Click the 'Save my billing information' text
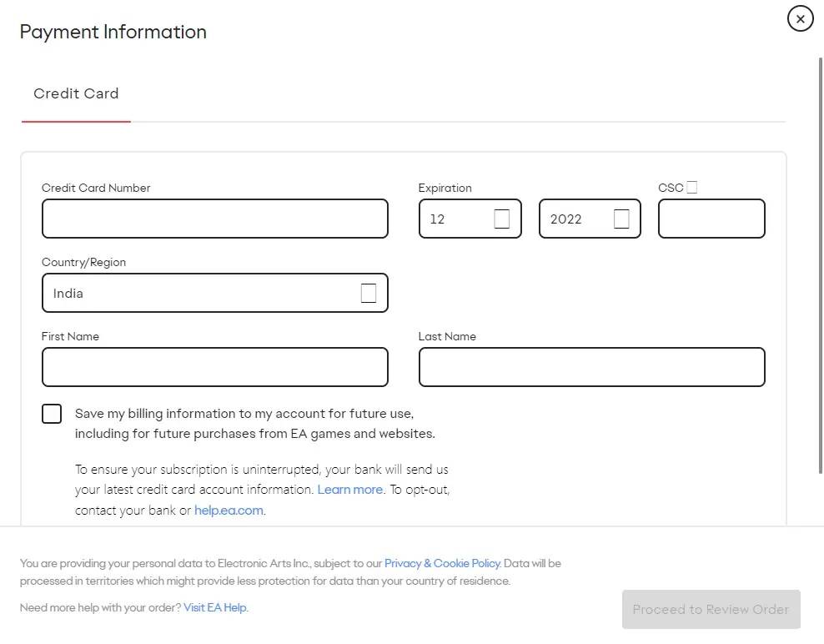 pyautogui.click(x=255, y=424)
